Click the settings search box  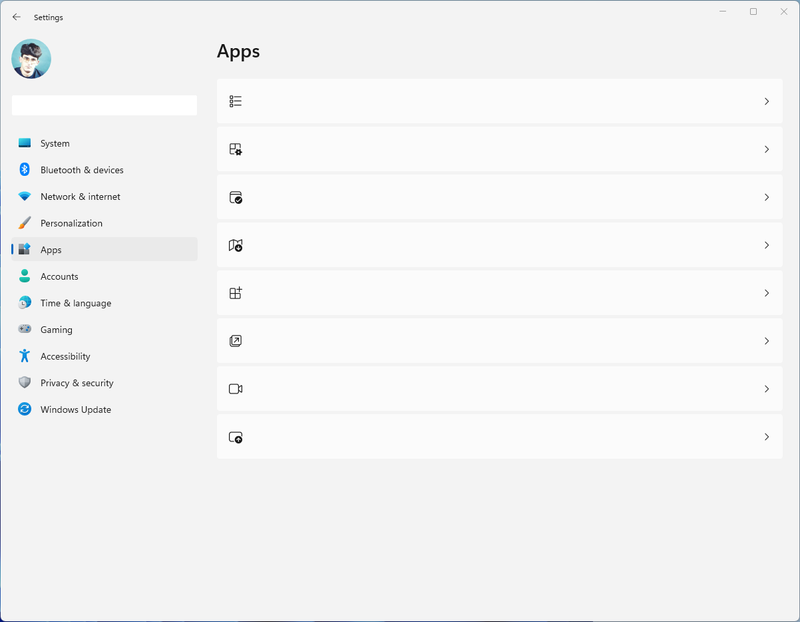[x=104, y=105]
